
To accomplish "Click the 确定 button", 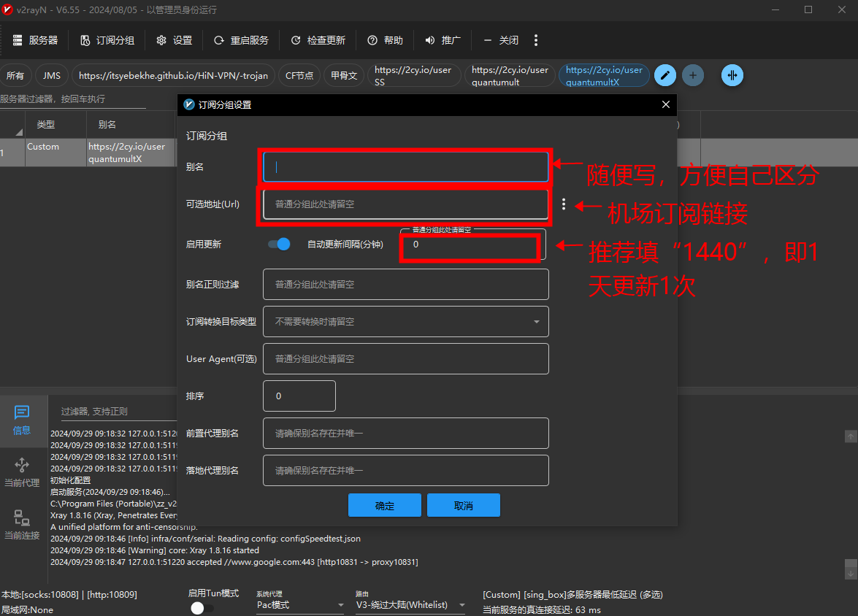I will coord(384,505).
